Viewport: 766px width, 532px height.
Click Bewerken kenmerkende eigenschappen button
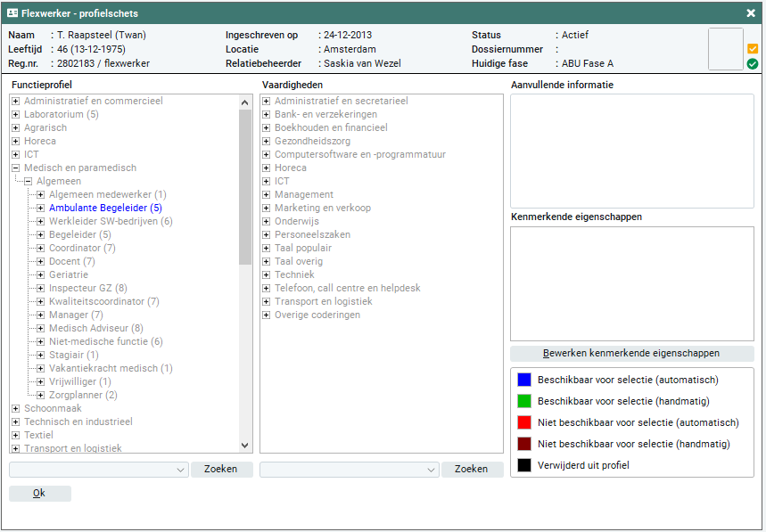631,353
